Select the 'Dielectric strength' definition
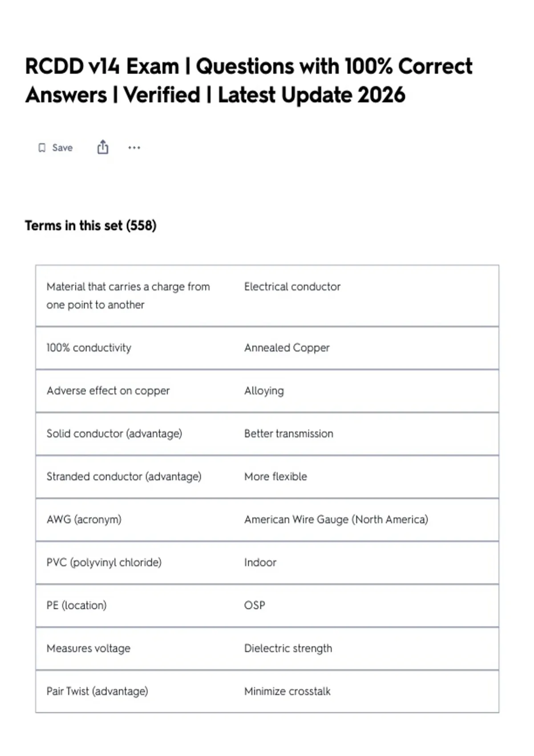 click(x=288, y=648)
